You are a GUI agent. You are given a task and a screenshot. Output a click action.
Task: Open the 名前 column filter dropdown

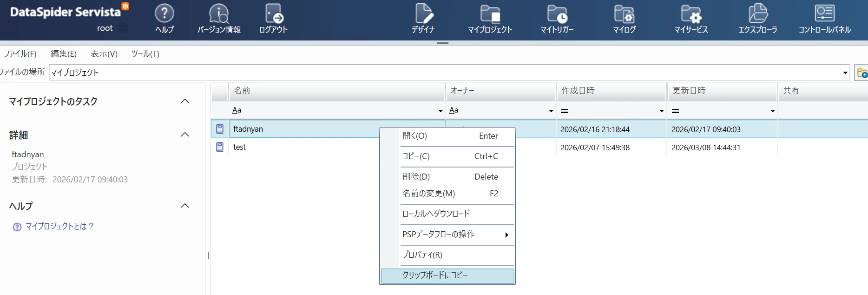click(x=440, y=111)
